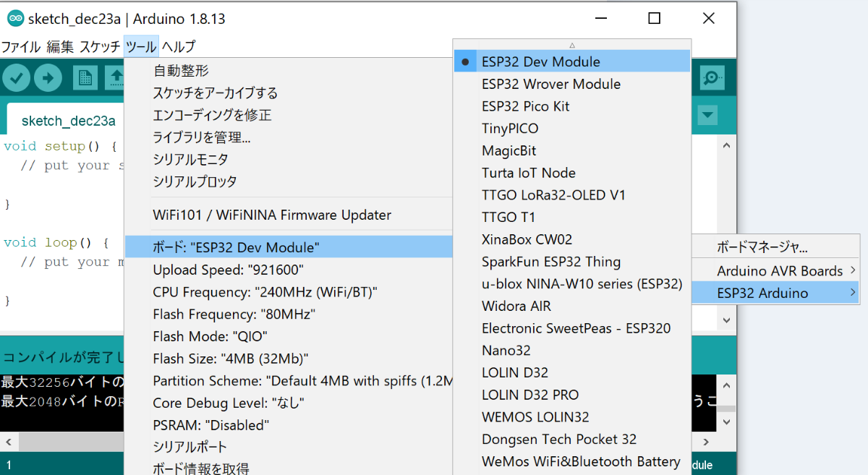868x475 pixels.
Task: Select WeMos WiFi&Bluetooth Battery board
Action: point(572,461)
